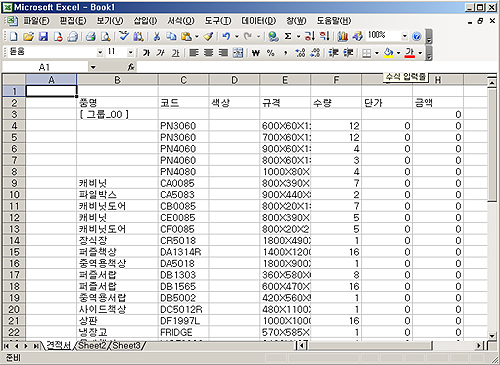Open a file with the folder icon
Screen dimensions: 500x365
(x=29, y=36)
